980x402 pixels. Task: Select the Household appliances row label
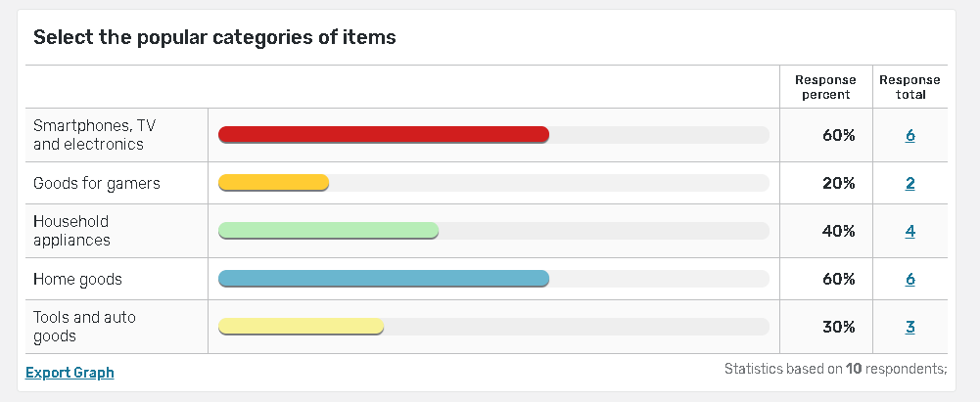[x=71, y=231]
